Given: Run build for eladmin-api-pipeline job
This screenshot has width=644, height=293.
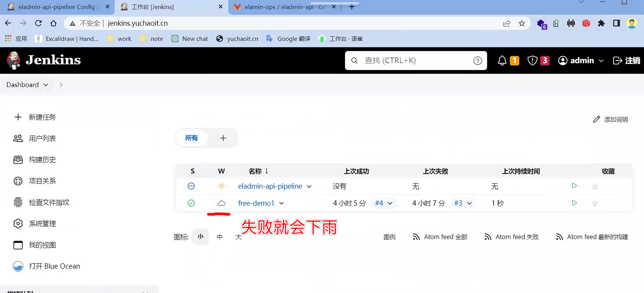Looking at the screenshot, I should pyautogui.click(x=574, y=186).
